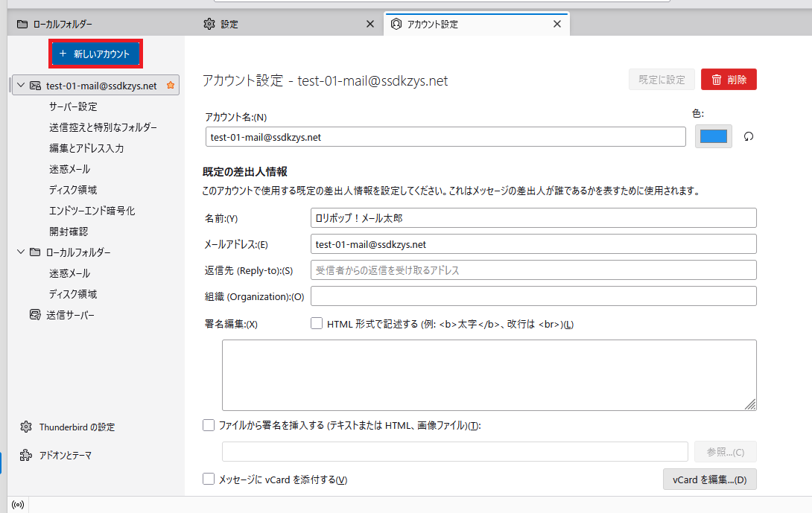This screenshot has height=513, width=812.
Task: Collapse the test-01-mail account tree
Action: tap(20, 86)
